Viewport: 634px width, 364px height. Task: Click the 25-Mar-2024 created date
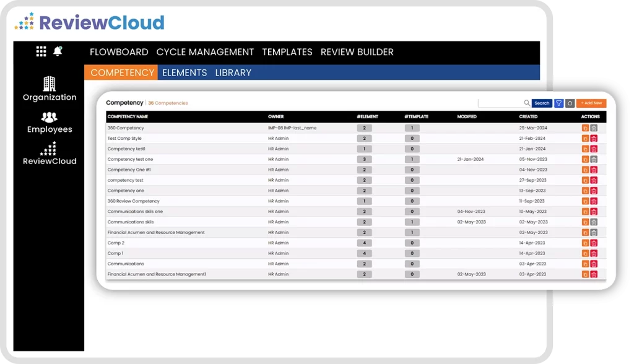click(533, 128)
